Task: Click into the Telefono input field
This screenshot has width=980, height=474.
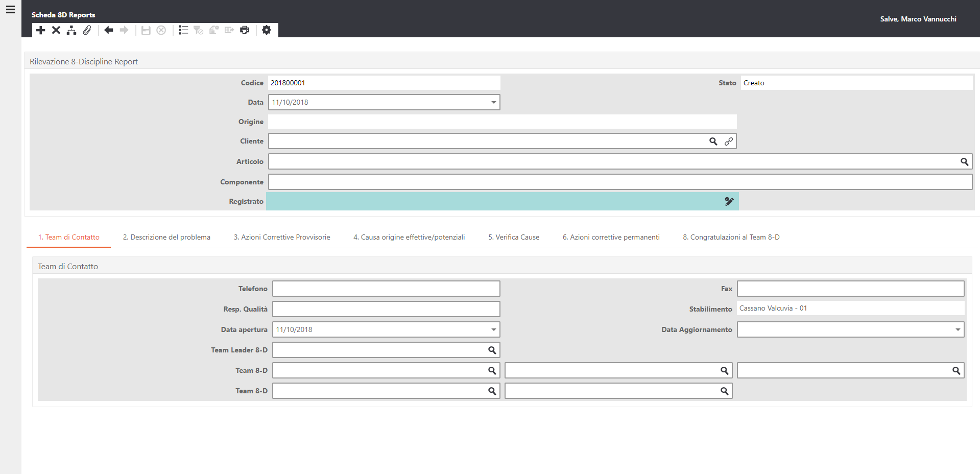Action: pyautogui.click(x=386, y=289)
